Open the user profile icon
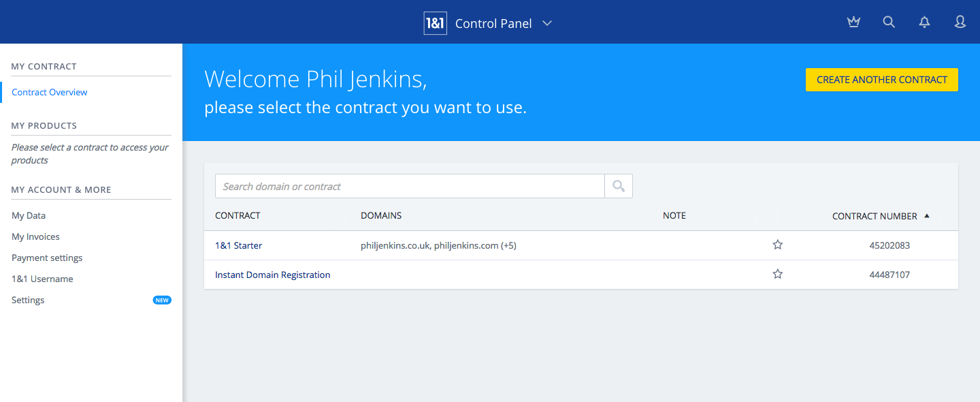This screenshot has width=980, height=402. tap(960, 22)
